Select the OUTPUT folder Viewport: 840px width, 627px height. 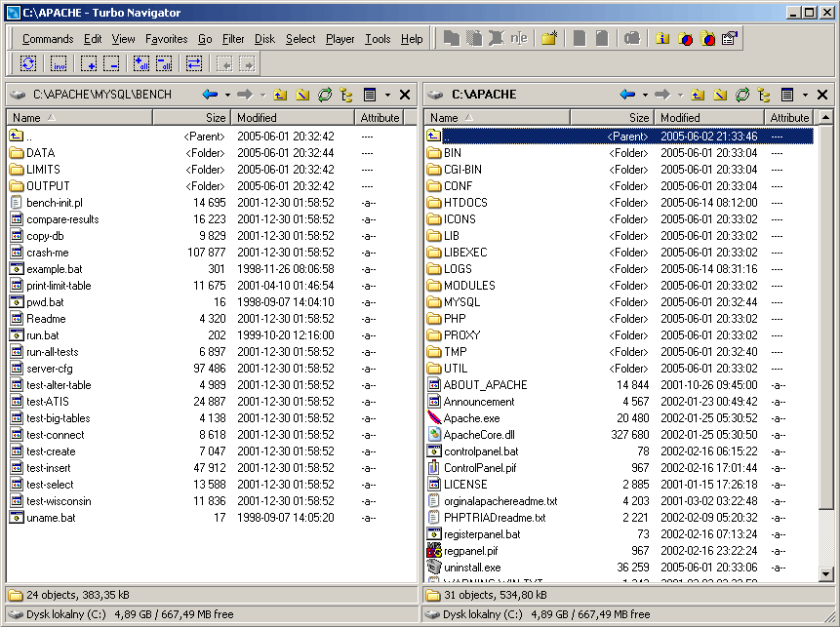[48, 186]
